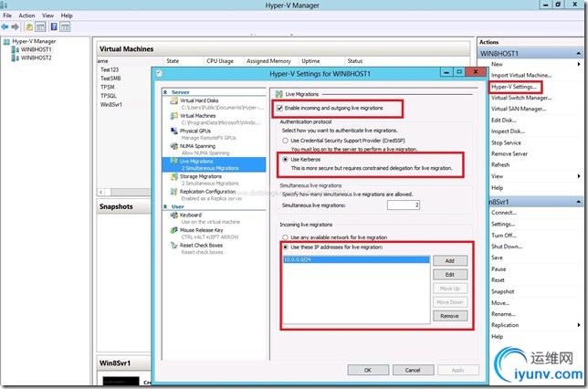Screen dimensions: 588x389
Task: Select WIN8HOST2 in the server tree
Action: pos(36,58)
